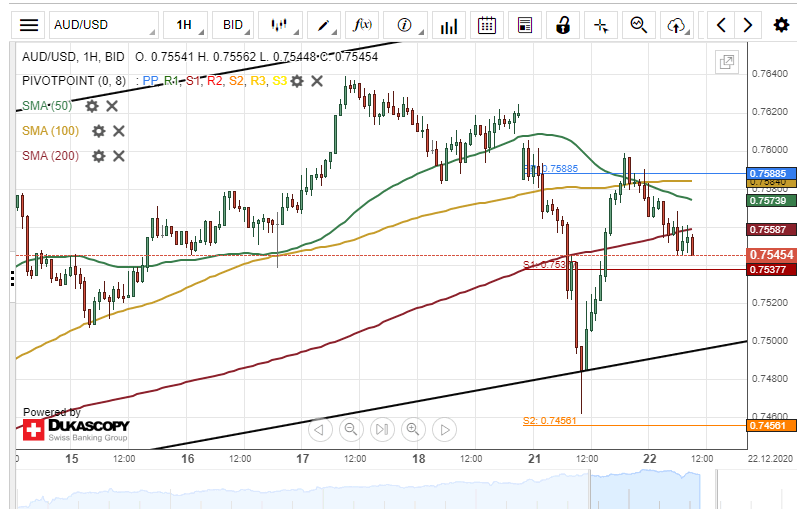Image resolution: width=804 pixels, height=514 pixels.
Task: Click the cloud upload save icon
Action: (677, 25)
